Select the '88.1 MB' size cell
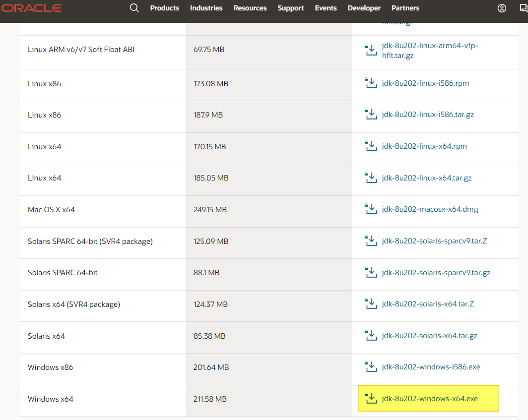Screen dimensions: 528x420 269,274
